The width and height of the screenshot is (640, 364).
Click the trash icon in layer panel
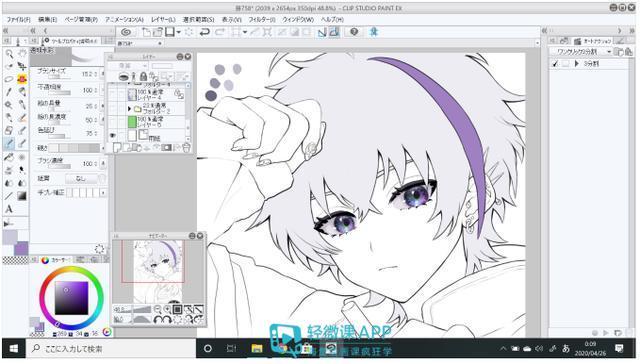coord(186,148)
